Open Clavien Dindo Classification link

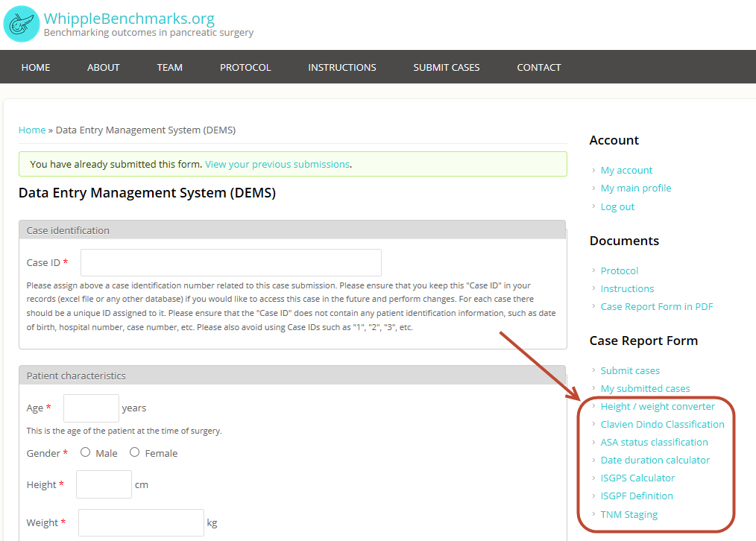click(x=662, y=424)
